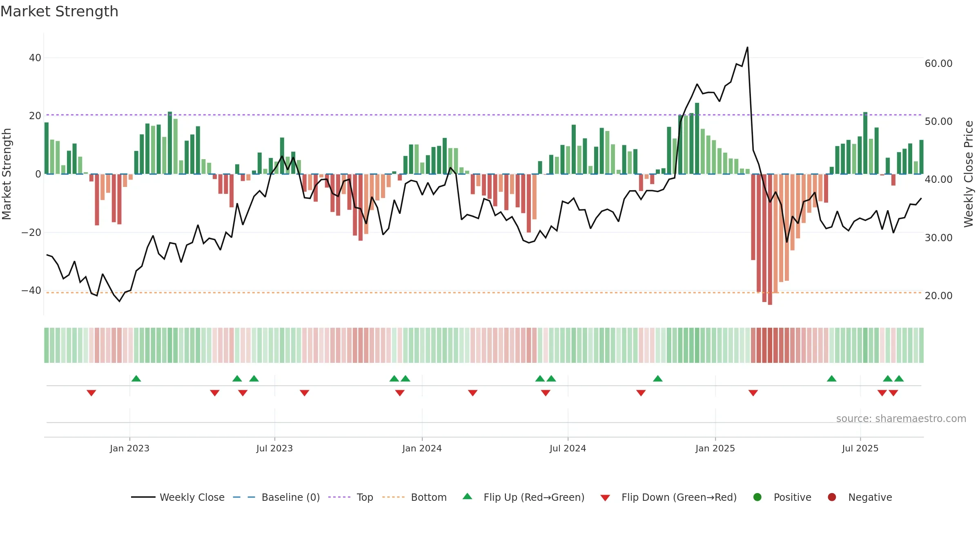This screenshot has height=551, width=980.
Task: Click the Jan 2025 x-axis label
Action: point(715,448)
